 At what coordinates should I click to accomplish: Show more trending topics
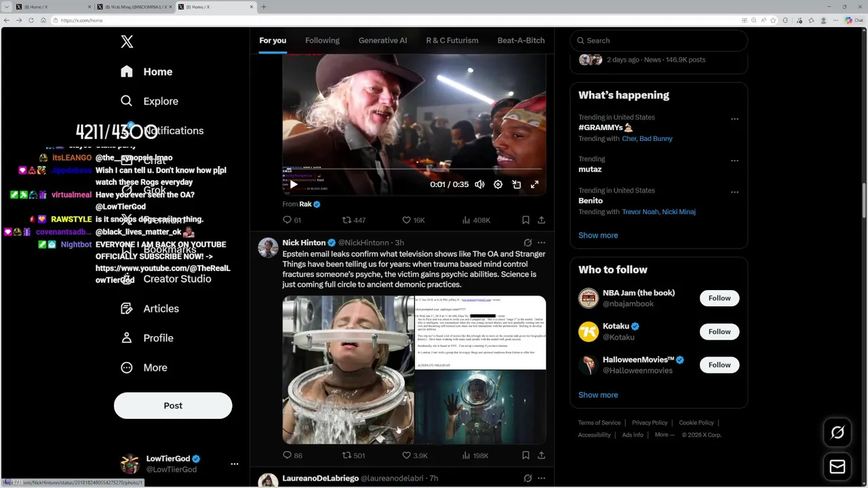coord(598,235)
